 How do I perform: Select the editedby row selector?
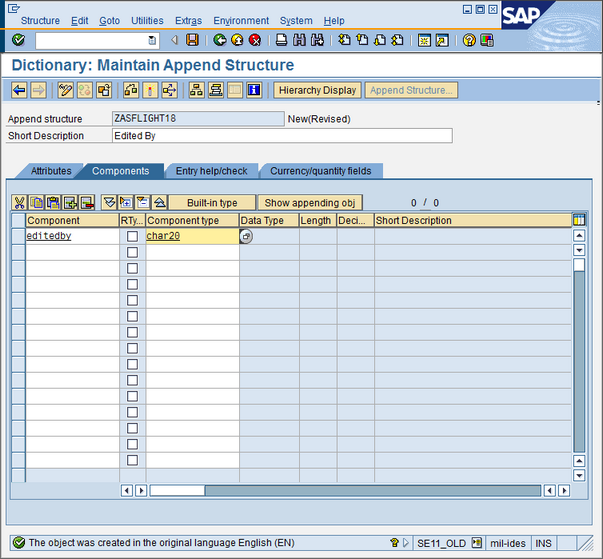pyautogui.click(x=18, y=236)
